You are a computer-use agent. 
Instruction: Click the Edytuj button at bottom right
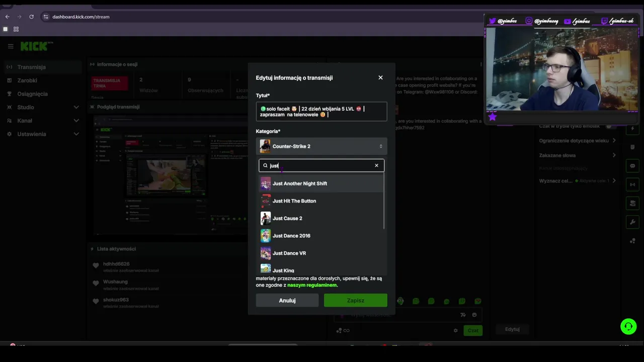pyautogui.click(x=512, y=329)
